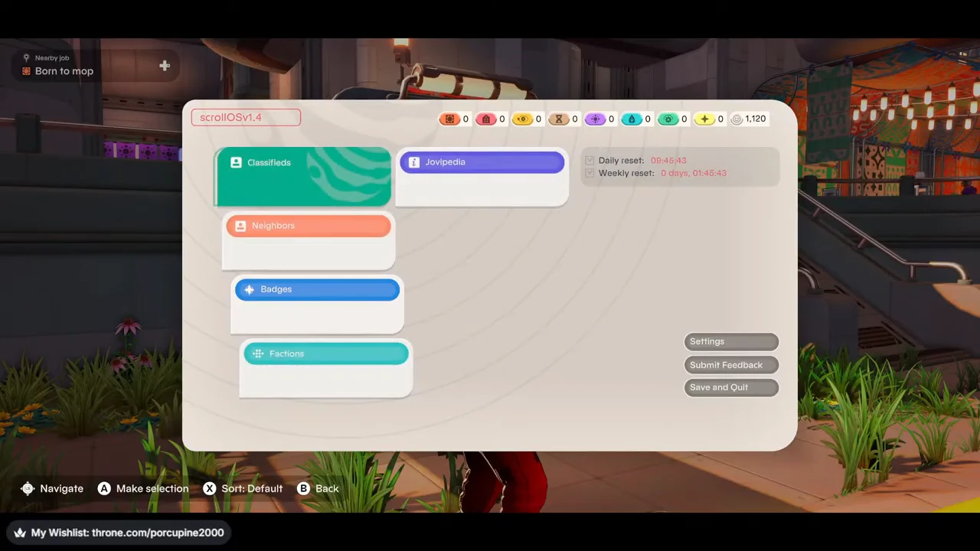Click the blue leaf droplet token icon
The image size is (980, 551).
pyautogui.click(x=632, y=119)
